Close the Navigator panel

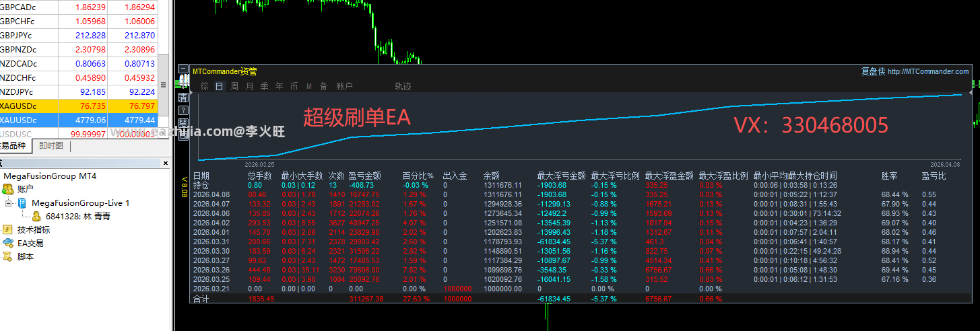(166, 163)
